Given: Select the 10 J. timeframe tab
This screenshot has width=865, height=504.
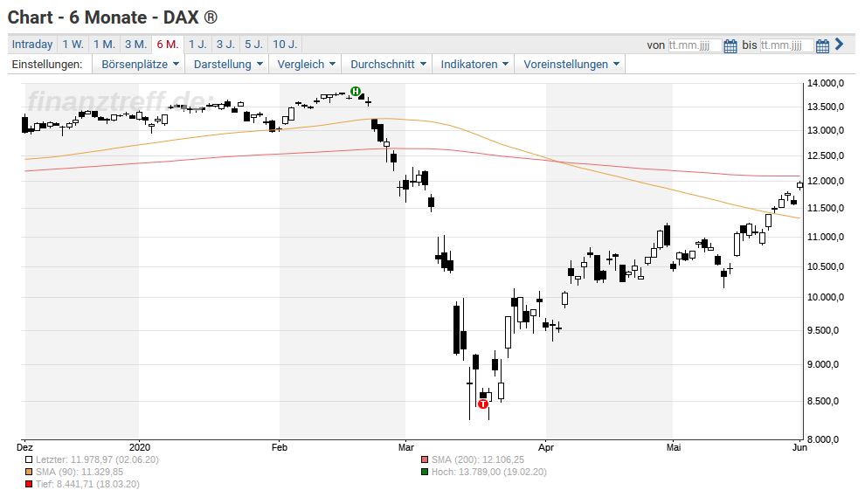Looking at the screenshot, I should click(285, 45).
